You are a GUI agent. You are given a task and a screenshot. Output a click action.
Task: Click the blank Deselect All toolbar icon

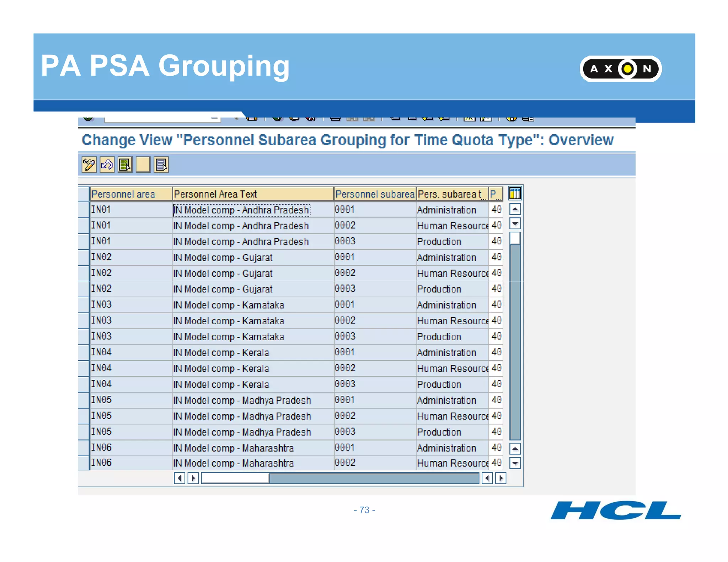(143, 165)
